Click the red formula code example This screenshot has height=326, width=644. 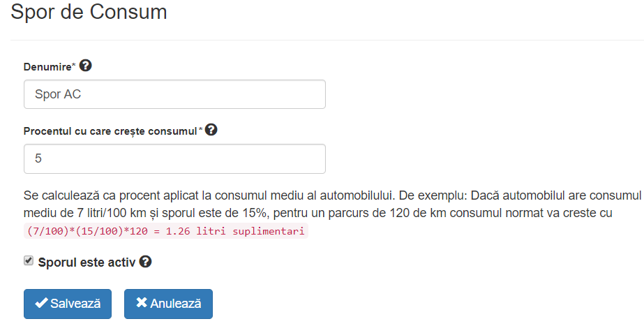[x=166, y=231]
